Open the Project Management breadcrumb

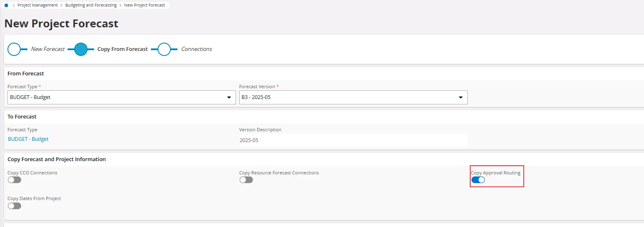coord(38,5)
